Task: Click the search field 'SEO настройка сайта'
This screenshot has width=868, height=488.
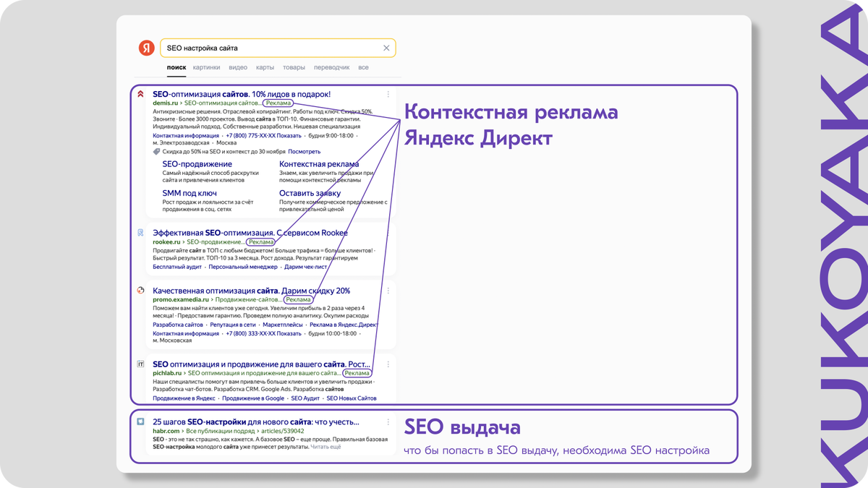Action: (x=278, y=48)
